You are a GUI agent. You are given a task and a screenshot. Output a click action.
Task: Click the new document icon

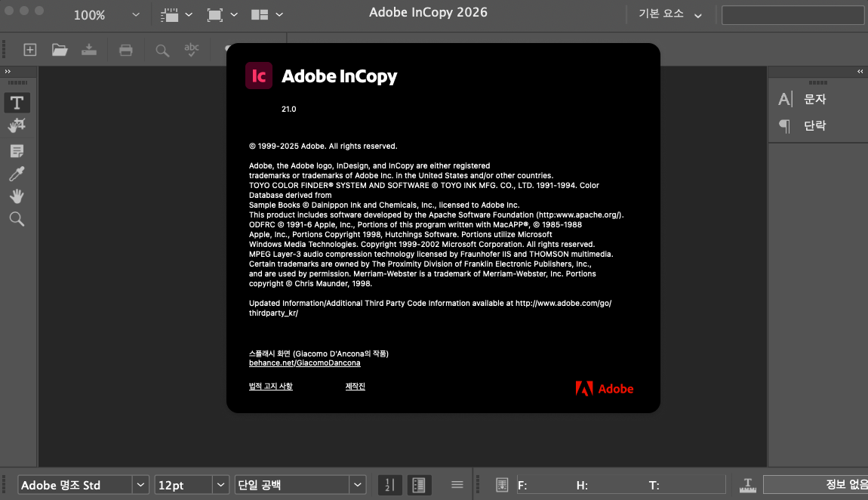(30, 50)
